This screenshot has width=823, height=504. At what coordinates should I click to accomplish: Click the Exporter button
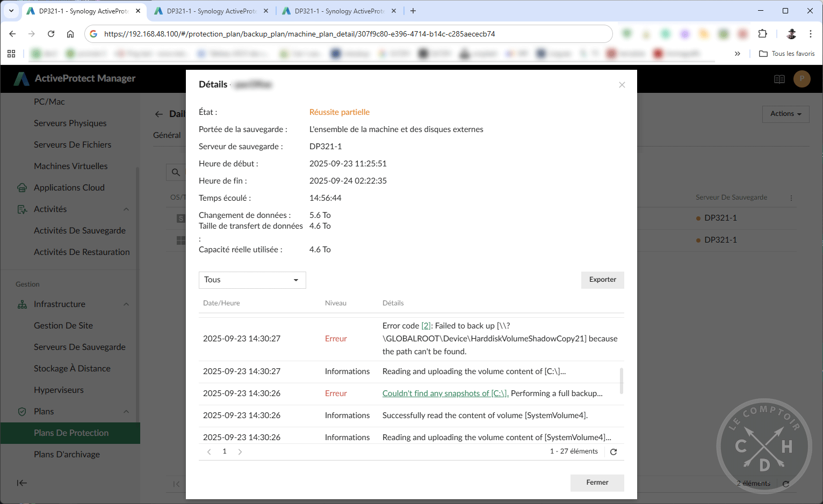(x=602, y=280)
